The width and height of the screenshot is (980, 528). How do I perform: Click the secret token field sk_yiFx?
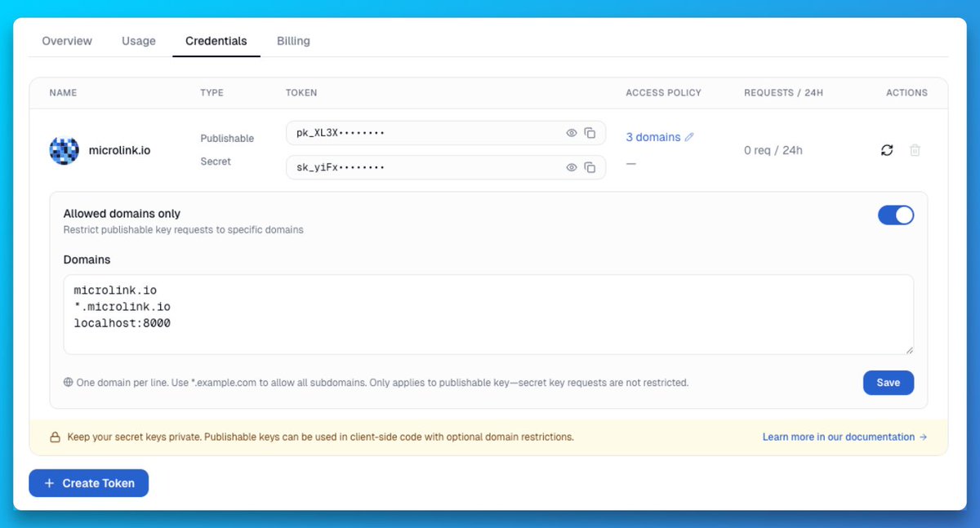point(446,167)
